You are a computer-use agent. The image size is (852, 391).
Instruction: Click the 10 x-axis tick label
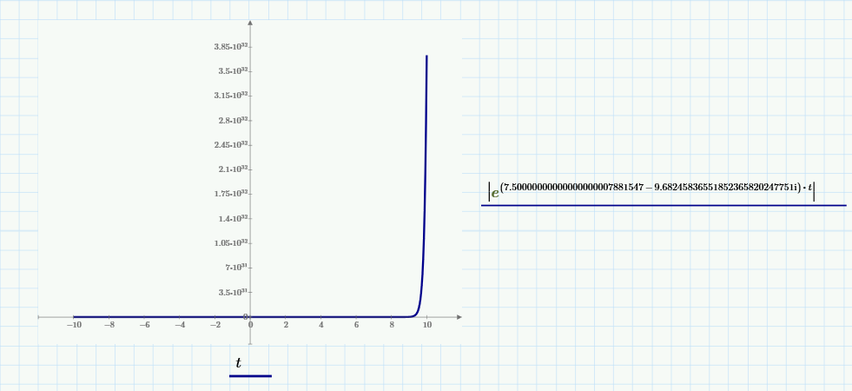(427, 325)
